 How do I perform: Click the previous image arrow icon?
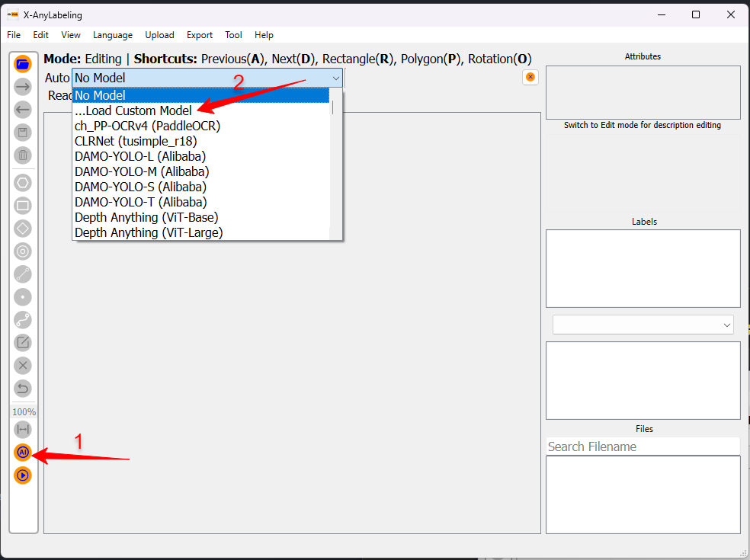coord(23,110)
